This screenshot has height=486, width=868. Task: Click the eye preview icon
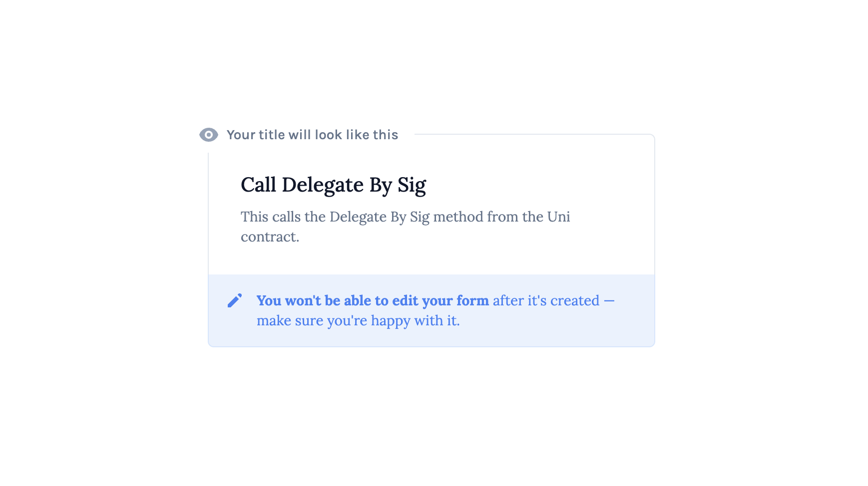pyautogui.click(x=209, y=135)
